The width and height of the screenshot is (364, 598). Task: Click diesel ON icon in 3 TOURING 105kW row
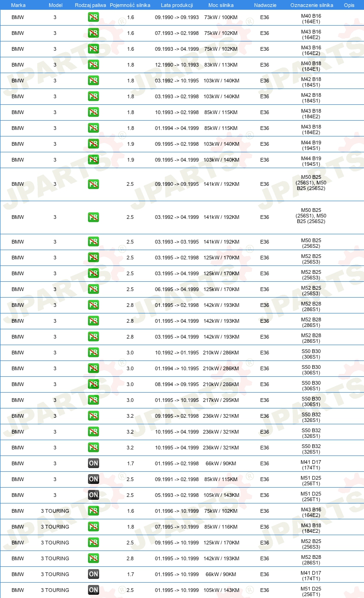(x=93, y=591)
